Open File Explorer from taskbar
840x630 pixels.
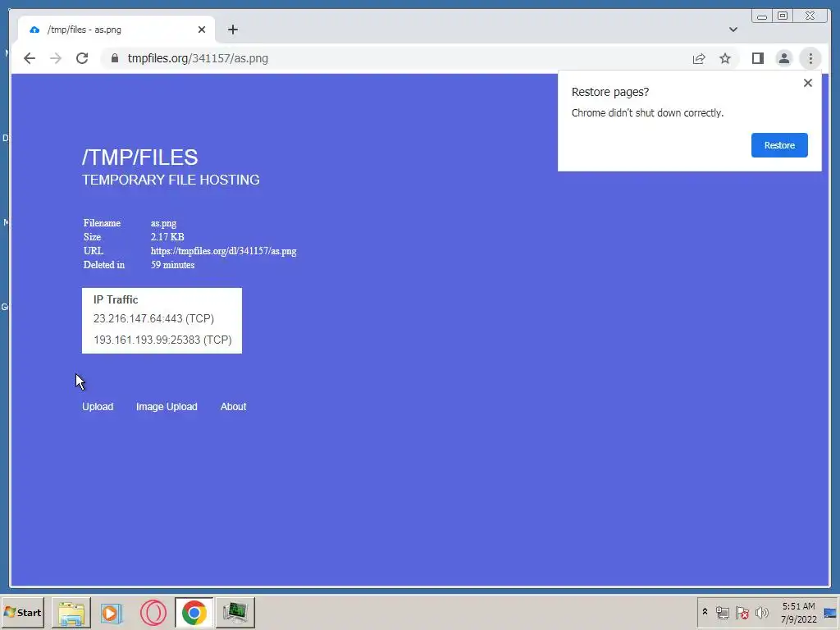coord(71,612)
